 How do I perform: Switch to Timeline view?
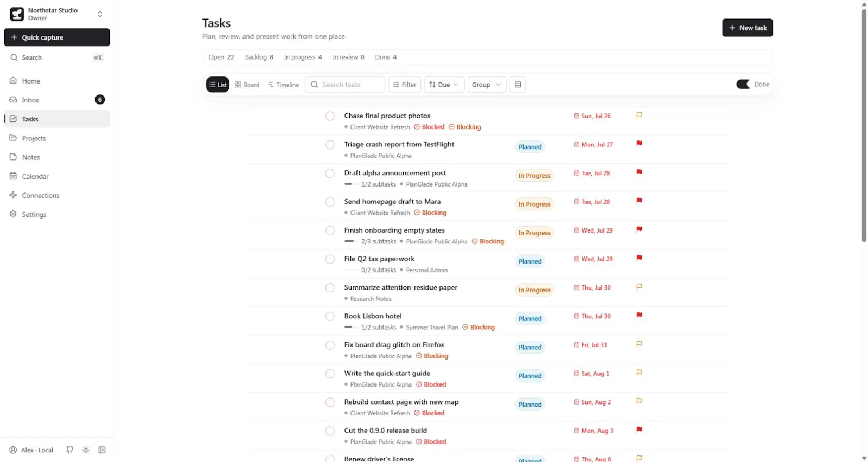[x=283, y=85]
